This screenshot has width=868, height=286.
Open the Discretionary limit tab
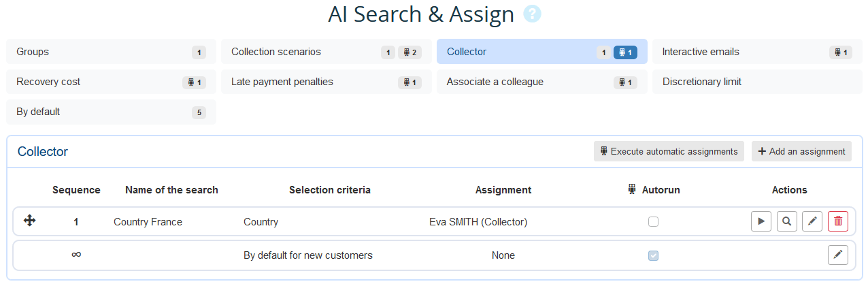756,82
